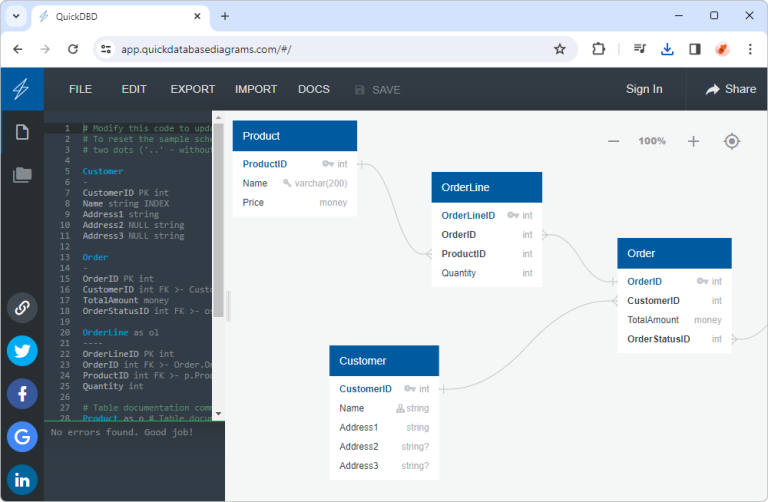Screen dimensions: 768x502
Task: Share diagram via LinkedIn icon
Action: click(22, 481)
